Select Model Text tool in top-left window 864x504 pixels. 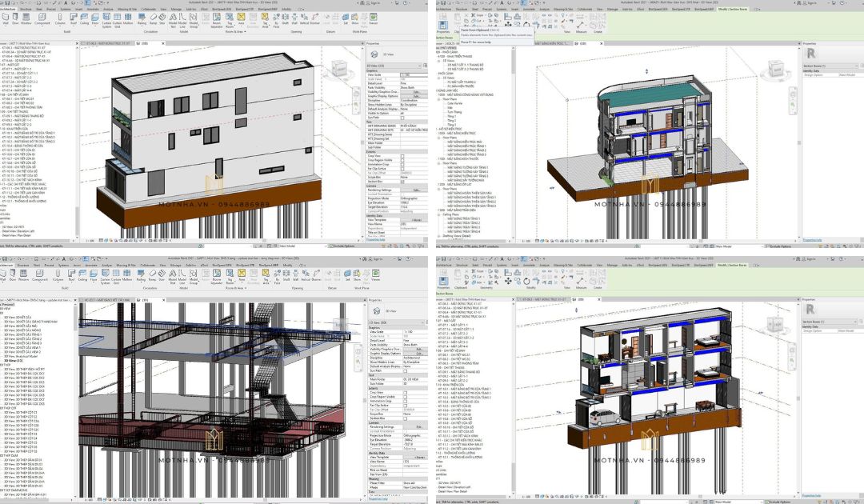tap(173, 20)
